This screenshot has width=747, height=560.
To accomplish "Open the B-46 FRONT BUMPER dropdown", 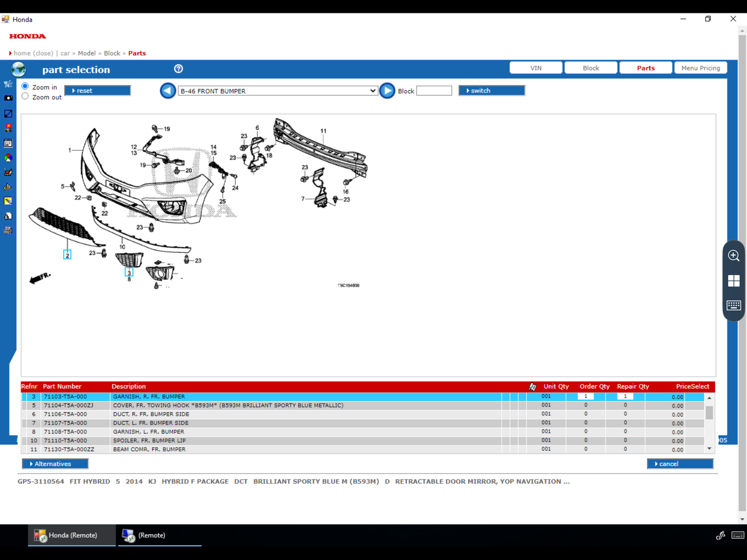I will tap(278, 91).
